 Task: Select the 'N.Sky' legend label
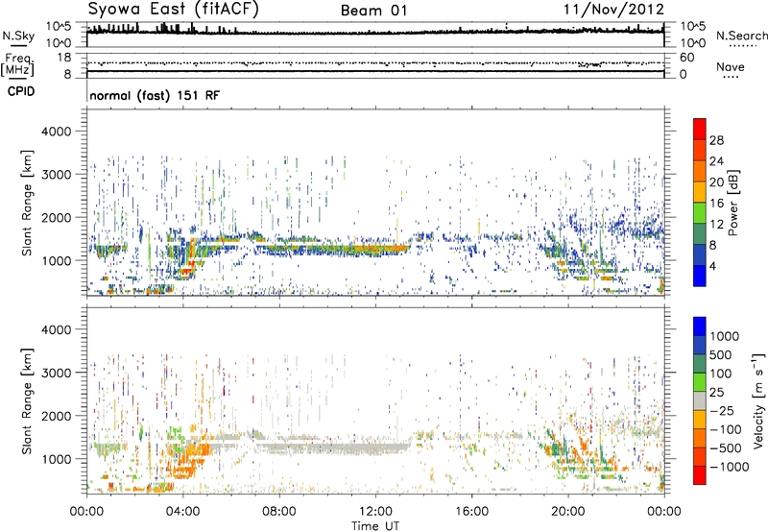click(x=18, y=36)
